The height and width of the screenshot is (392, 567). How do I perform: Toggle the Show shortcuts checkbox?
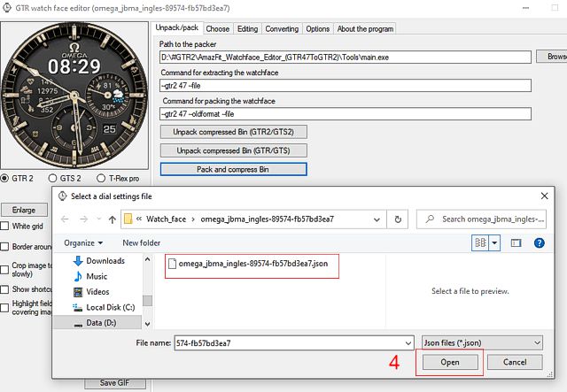(x=4, y=289)
